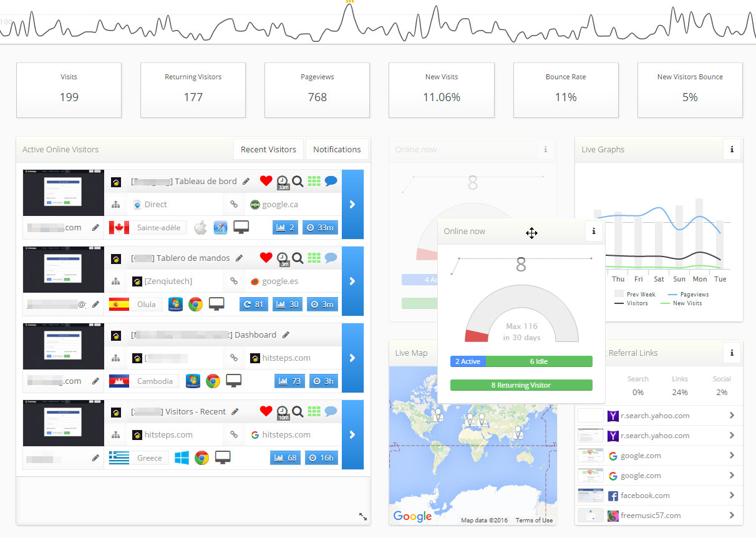Screen dimensions: 756x538
Task: Toggle the Visitors series in graph legend
Action: click(x=631, y=303)
